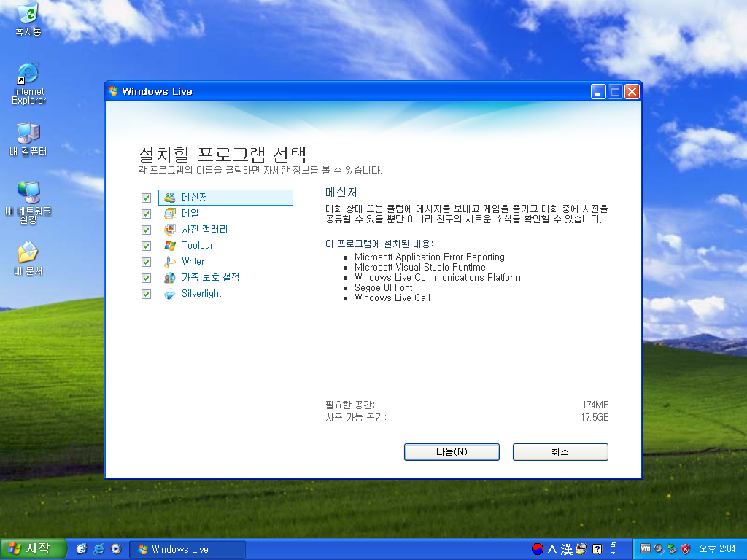
Task: Toggle the 가족 보호 설정 checkbox
Action: [x=146, y=278]
